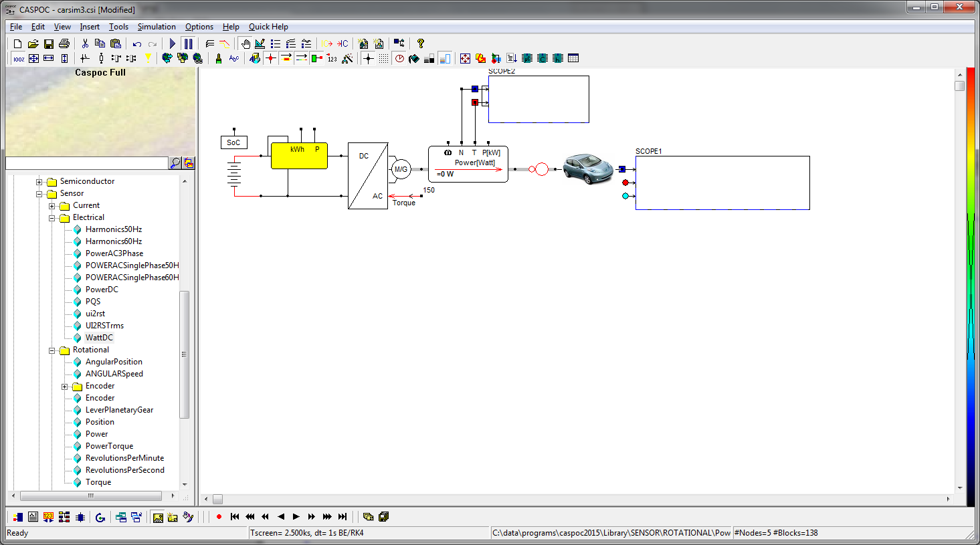
Task: Expand the Encoder folder
Action: pyautogui.click(x=64, y=387)
